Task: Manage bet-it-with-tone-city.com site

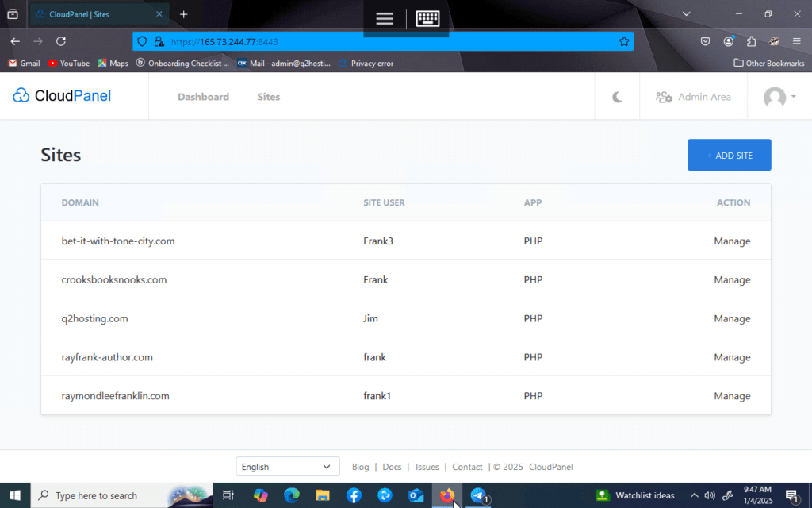Action: pos(732,241)
